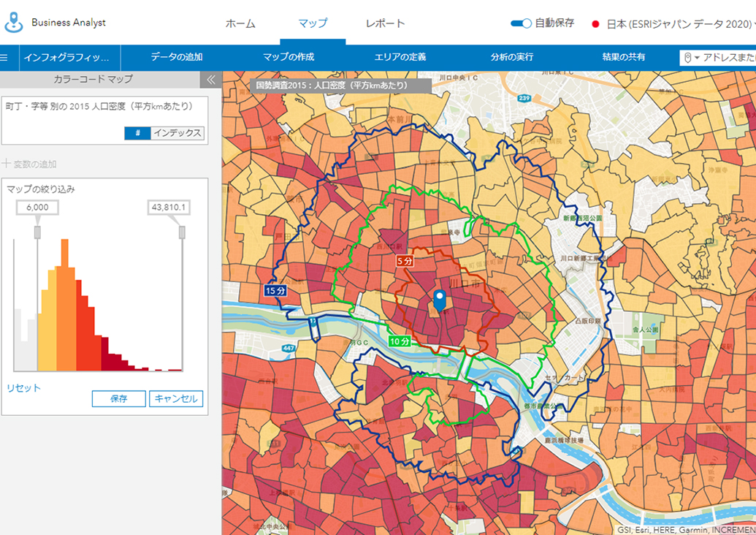This screenshot has height=535, width=756.
Task: Collapse the カラーコード マップ panel
Action: (x=210, y=79)
